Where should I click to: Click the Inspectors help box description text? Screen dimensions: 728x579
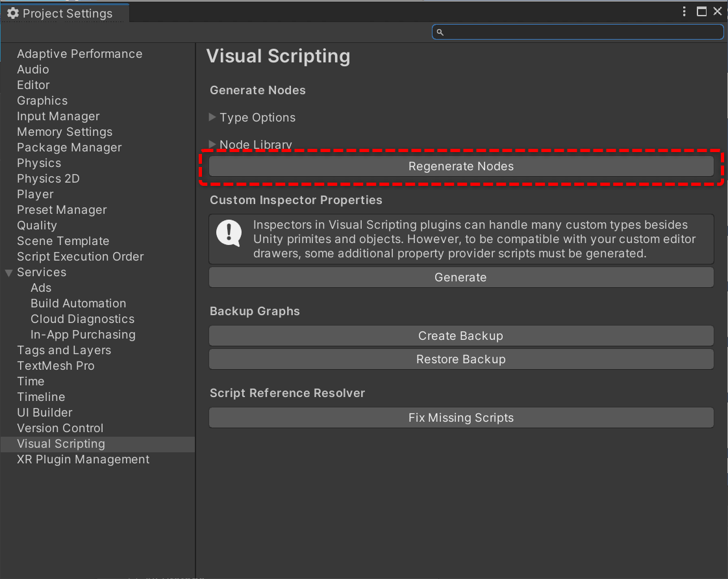point(475,239)
